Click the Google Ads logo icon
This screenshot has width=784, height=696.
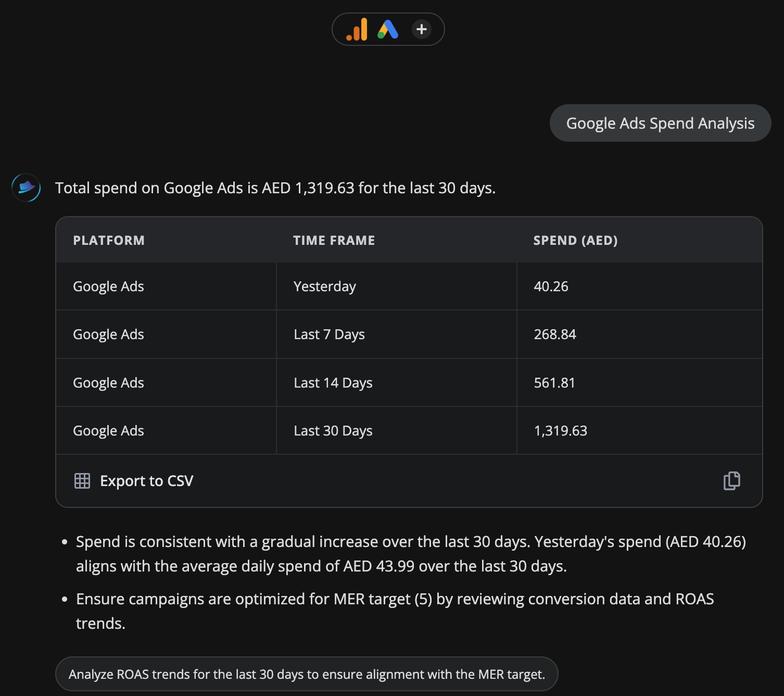pyautogui.click(x=388, y=30)
